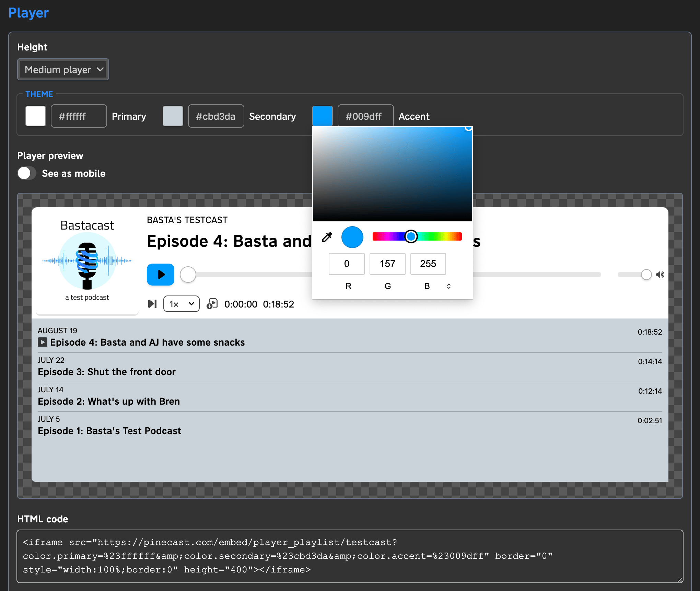The image size is (700, 591).
Task: Click the play icon beside Episode 4 snacks
Action: (43, 342)
